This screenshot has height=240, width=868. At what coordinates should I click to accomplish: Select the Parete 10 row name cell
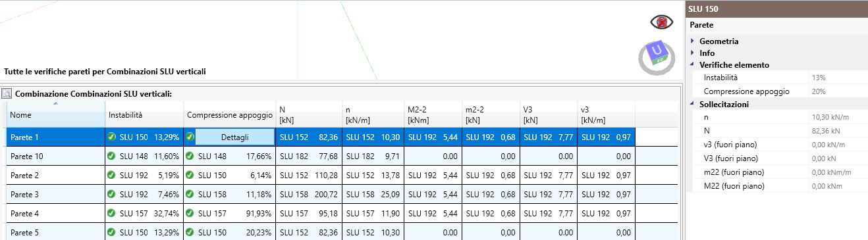coord(55,156)
